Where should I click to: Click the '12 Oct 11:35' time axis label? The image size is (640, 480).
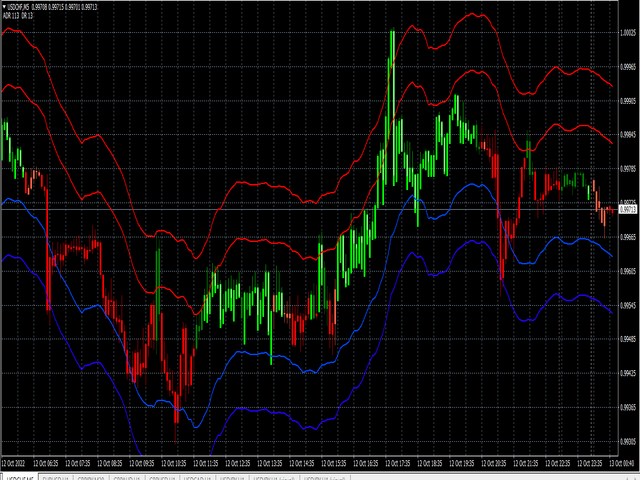coord(205,463)
